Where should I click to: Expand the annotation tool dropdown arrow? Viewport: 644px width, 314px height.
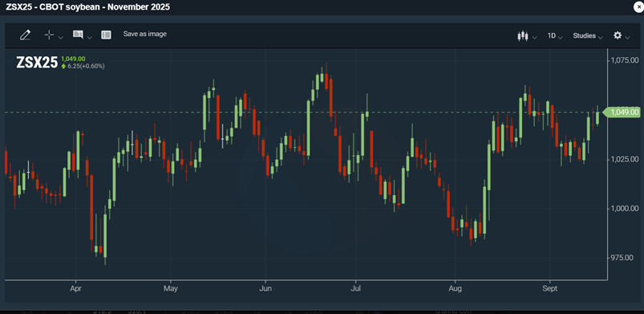(90, 38)
